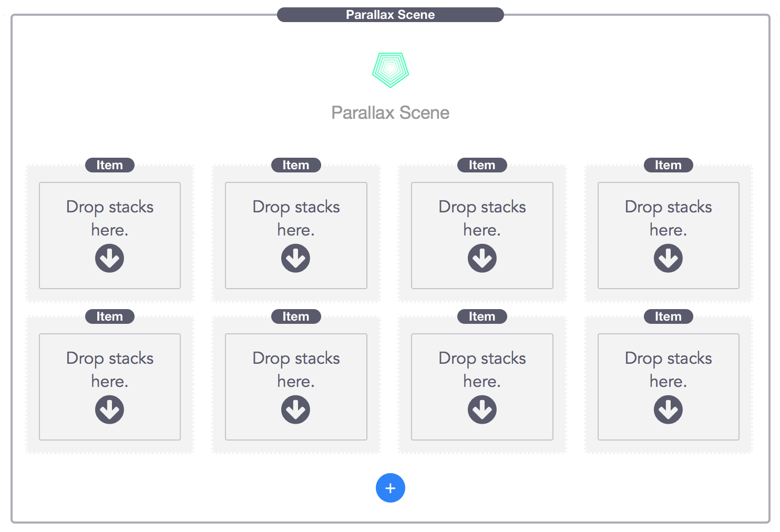Select the first Item label in the bottom row

click(109, 316)
